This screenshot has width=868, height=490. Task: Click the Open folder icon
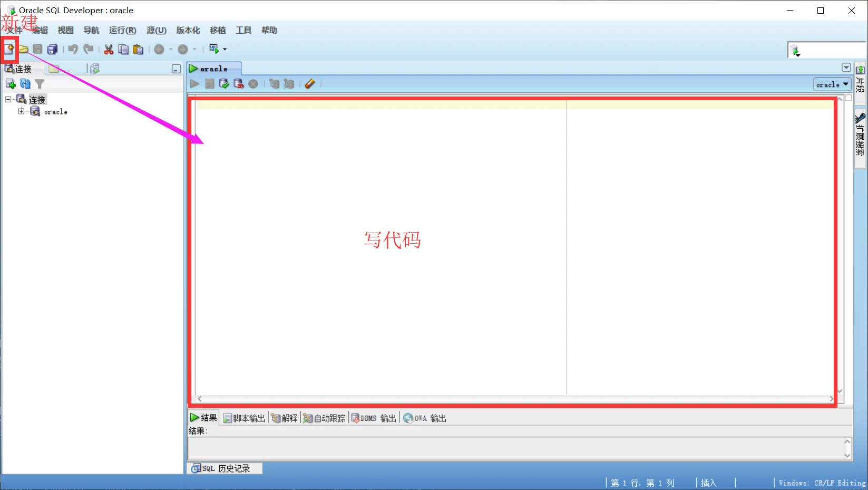click(24, 49)
